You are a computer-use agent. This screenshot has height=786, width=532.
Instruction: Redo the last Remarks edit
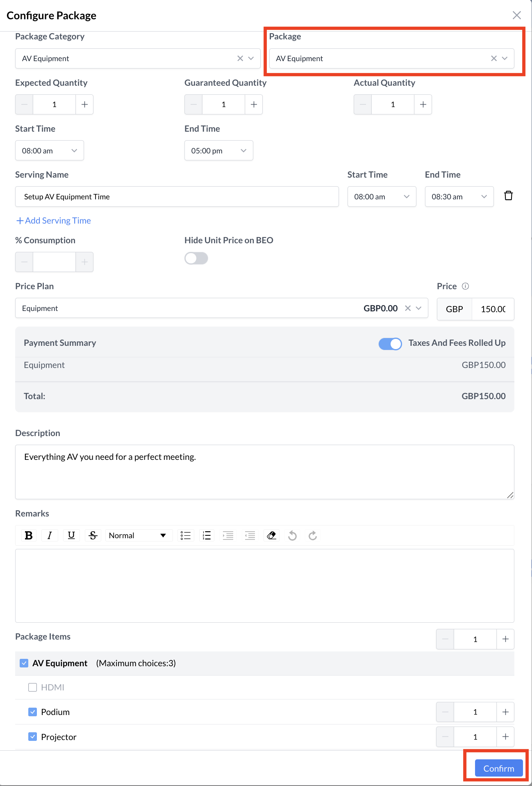[x=313, y=535]
